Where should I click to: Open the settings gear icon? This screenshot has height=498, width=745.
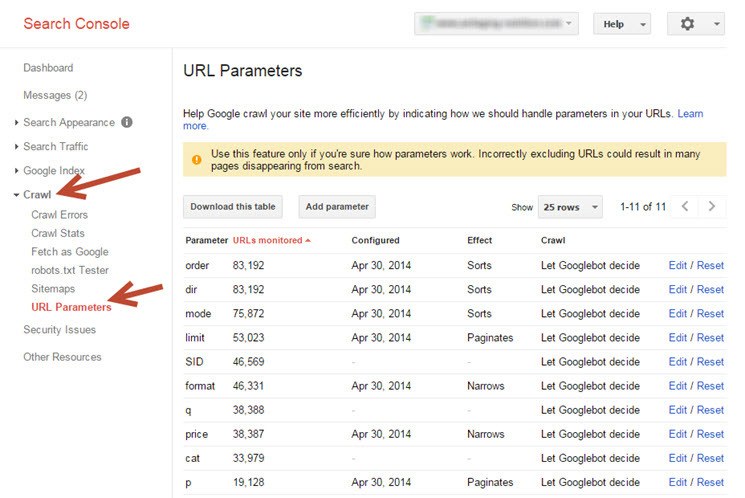point(687,24)
